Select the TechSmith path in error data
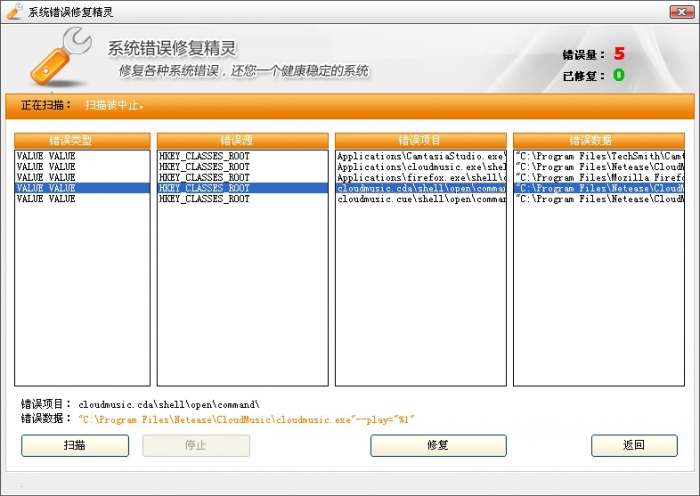This screenshot has height=496, width=700. pyautogui.click(x=599, y=156)
